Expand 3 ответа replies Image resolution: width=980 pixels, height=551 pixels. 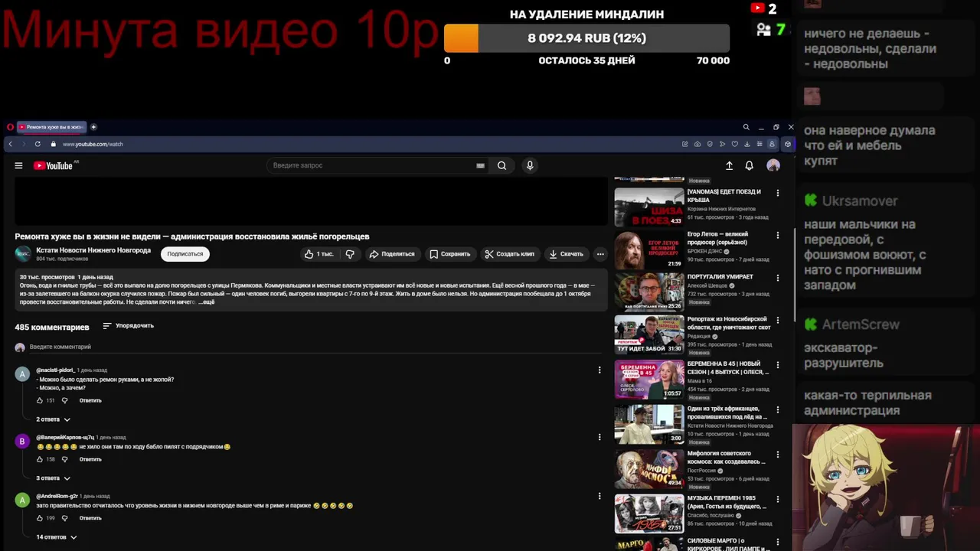[x=53, y=478]
